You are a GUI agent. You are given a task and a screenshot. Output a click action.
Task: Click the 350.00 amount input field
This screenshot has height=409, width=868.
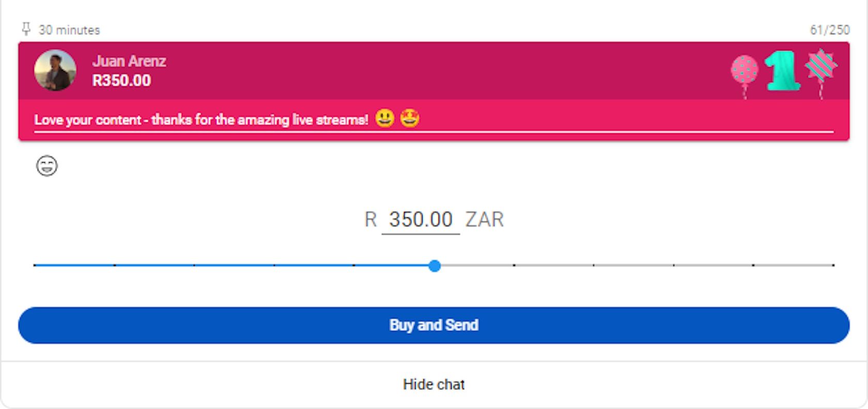421,219
